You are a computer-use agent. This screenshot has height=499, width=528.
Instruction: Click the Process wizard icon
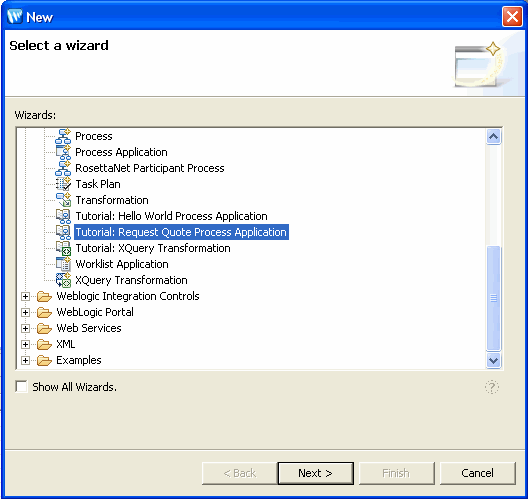pyautogui.click(x=63, y=136)
